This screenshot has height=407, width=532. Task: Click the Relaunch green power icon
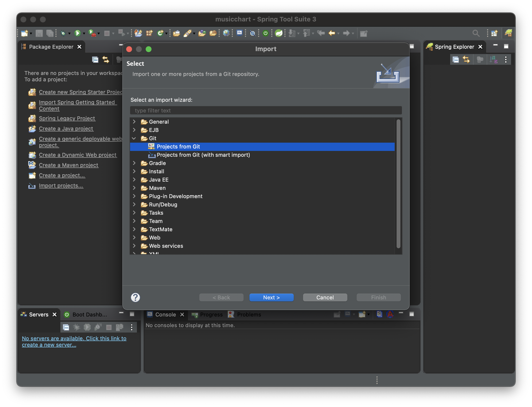click(266, 33)
